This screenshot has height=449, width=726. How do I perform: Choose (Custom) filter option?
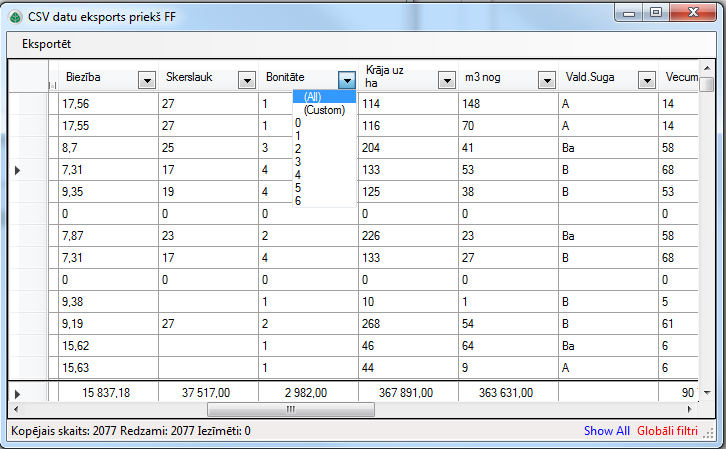click(x=324, y=110)
